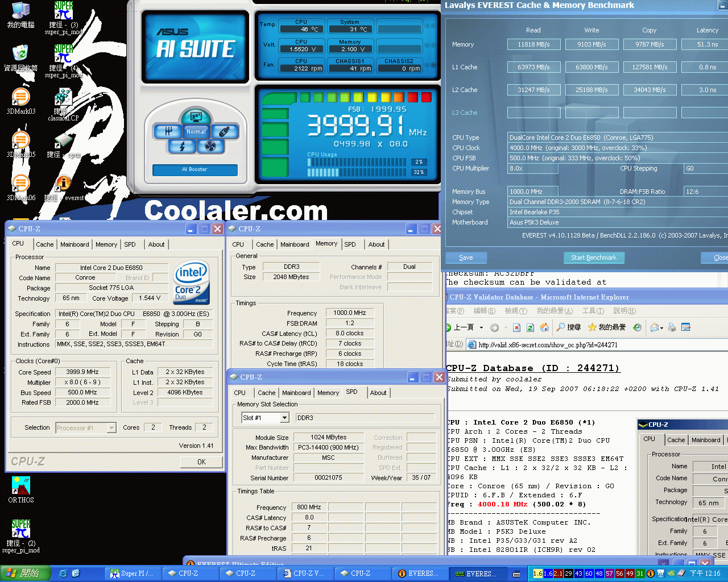Open the 3DMark06 desktop shortcut
The height and width of the screenshot is (582, 728).
pyautogui.click(x=21, y=188)
